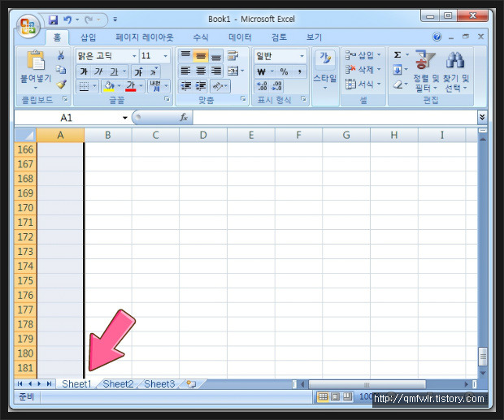The height and width of the screenshot is (420, 504).
Task: Merge and center cells
Action: [x=232, y=71]
